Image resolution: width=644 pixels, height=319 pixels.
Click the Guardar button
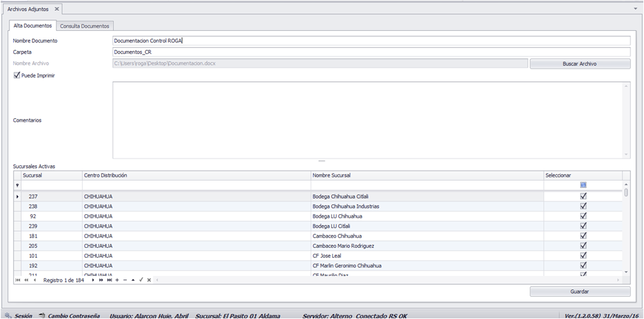[x=579, y=291]
